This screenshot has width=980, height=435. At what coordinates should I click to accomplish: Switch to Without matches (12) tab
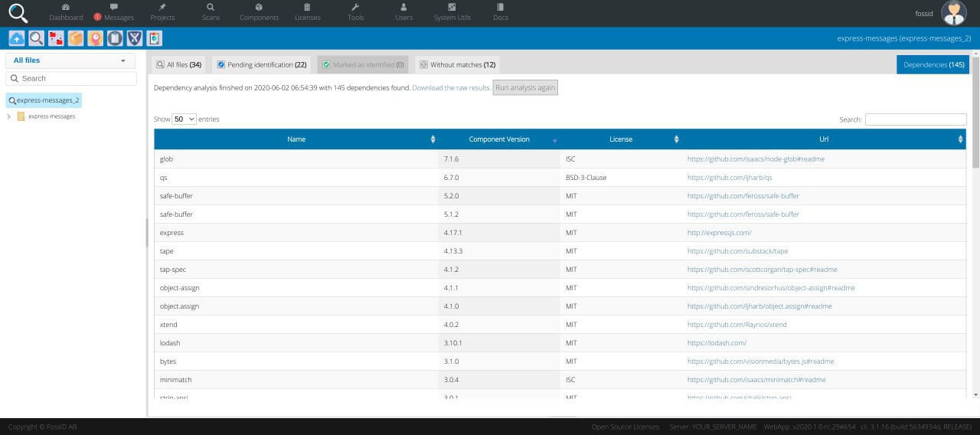(457, 65)
